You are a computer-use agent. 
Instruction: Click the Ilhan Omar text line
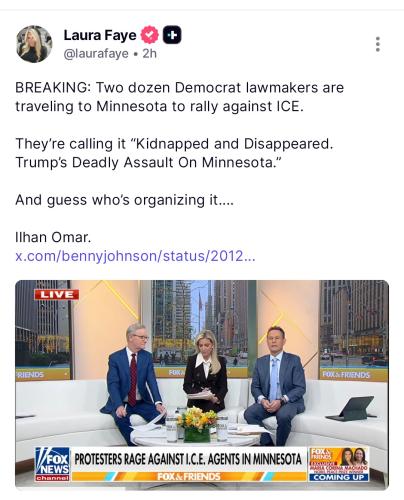point(53,237)
